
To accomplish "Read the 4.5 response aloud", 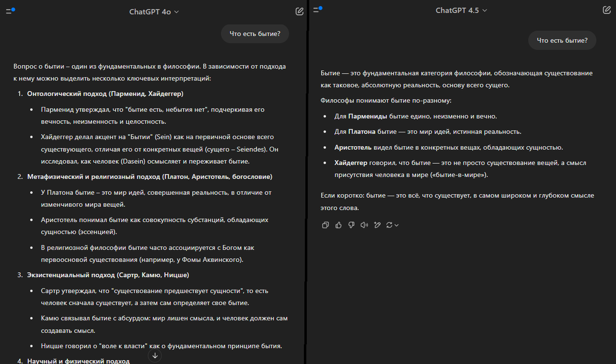I will pyautogui.click(x=364, y=225).
